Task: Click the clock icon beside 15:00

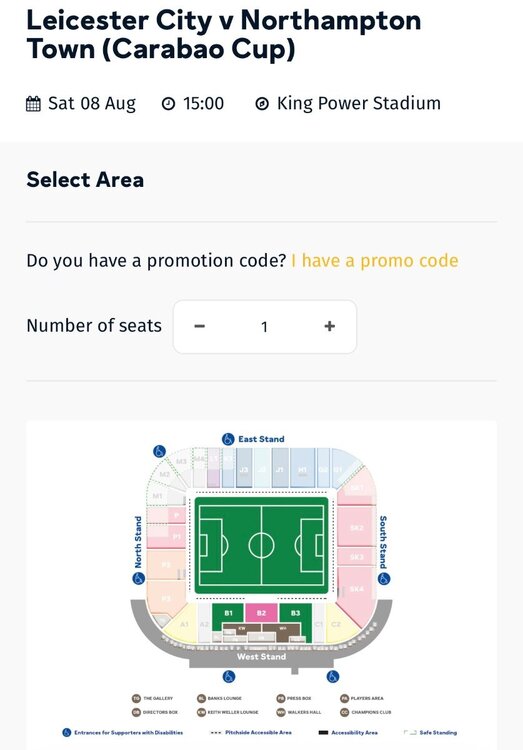Action: click(168, 103)
